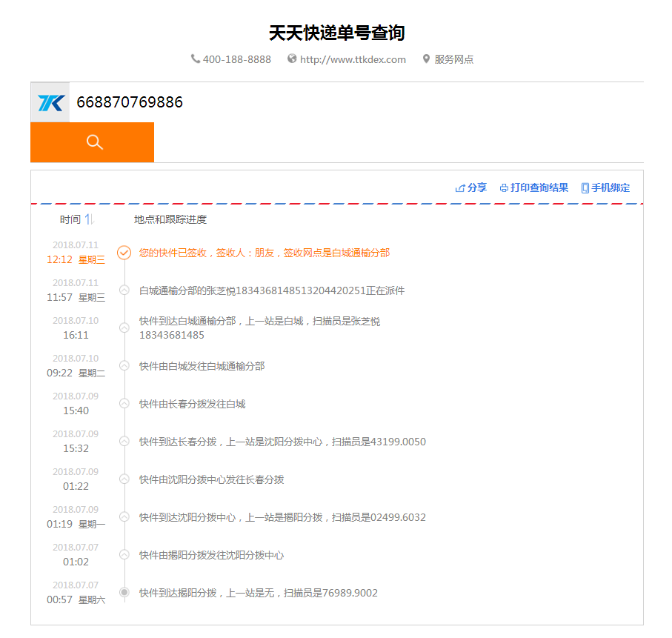Click the printer icon
Screen dimensions: 672x638
click(x=504, y=188)
